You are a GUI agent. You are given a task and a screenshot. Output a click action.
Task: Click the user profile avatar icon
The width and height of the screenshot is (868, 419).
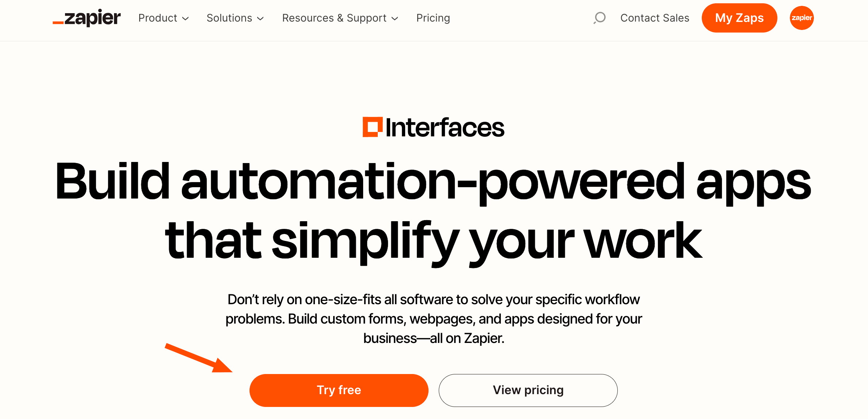[801, 18]
